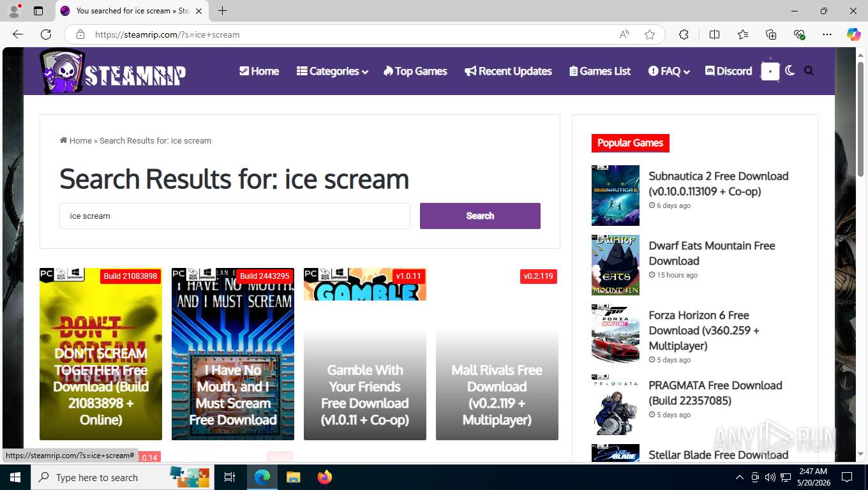Click the v1.0.11 version badge
Viewport: 868px width, 490px height.
[x=408, y=276]
